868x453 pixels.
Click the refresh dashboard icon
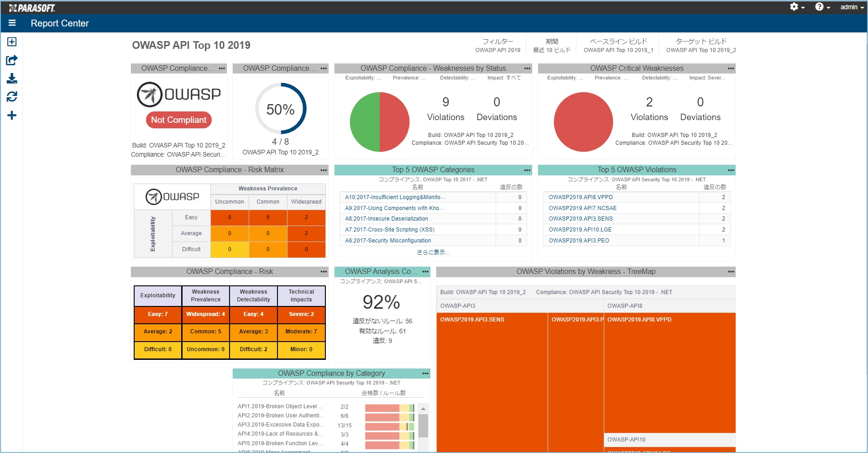coord(12,97)
